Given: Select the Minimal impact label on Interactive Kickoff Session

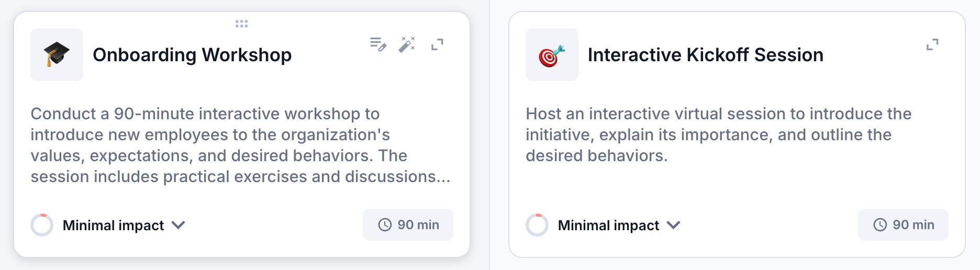Looking at the screenshot, I should pos(608,225).
